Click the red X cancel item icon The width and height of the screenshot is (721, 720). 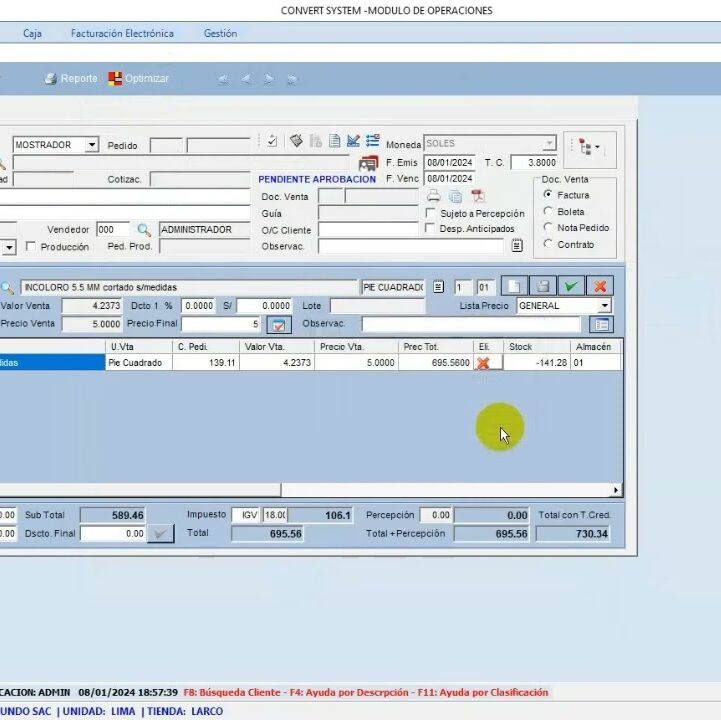click(600, 287)
